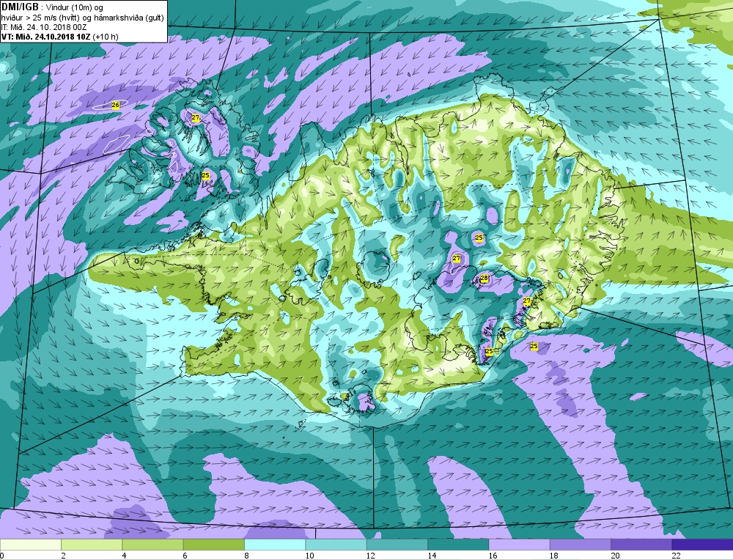Screen dimensions: 733x560
Task: Click the 8–10 m/s pale cyan legend swatch
Action: pos(275,545)
